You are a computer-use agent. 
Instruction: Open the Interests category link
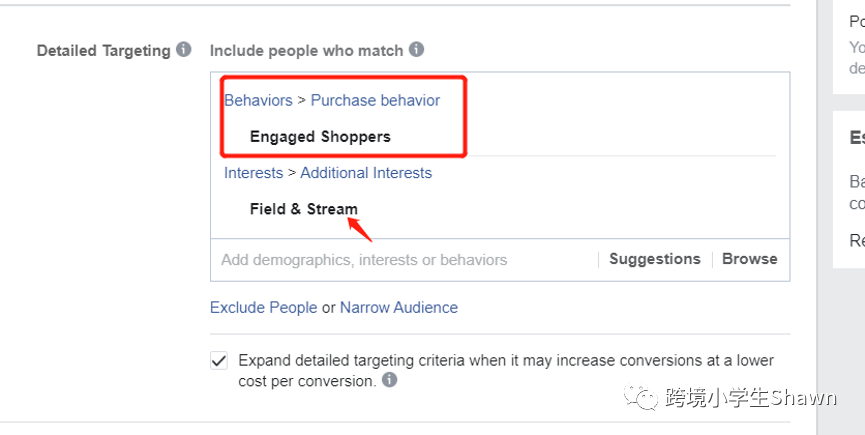click(x=253, y=173)
